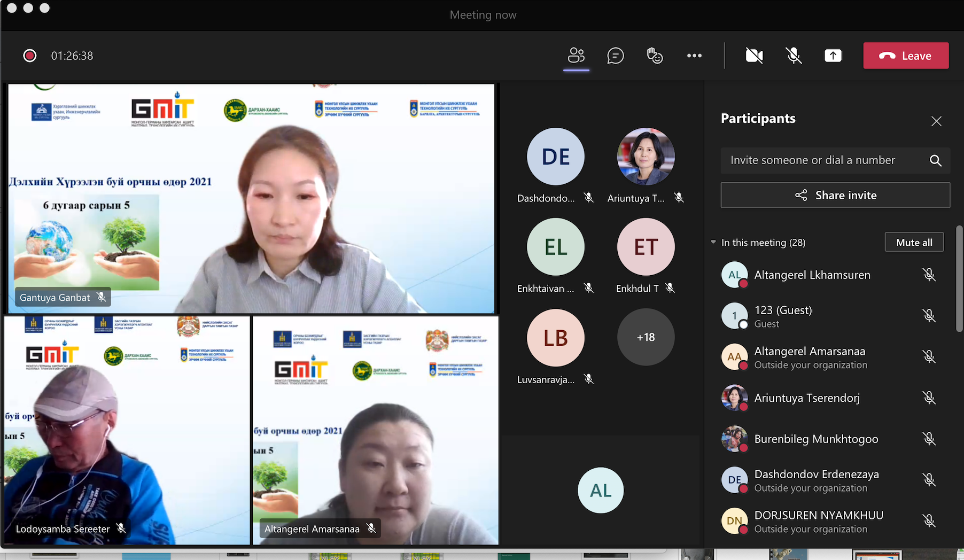The width and height of the screenshot is (964, 560).
Task: Open the +18 more participants tile
Action: [646, 337]
